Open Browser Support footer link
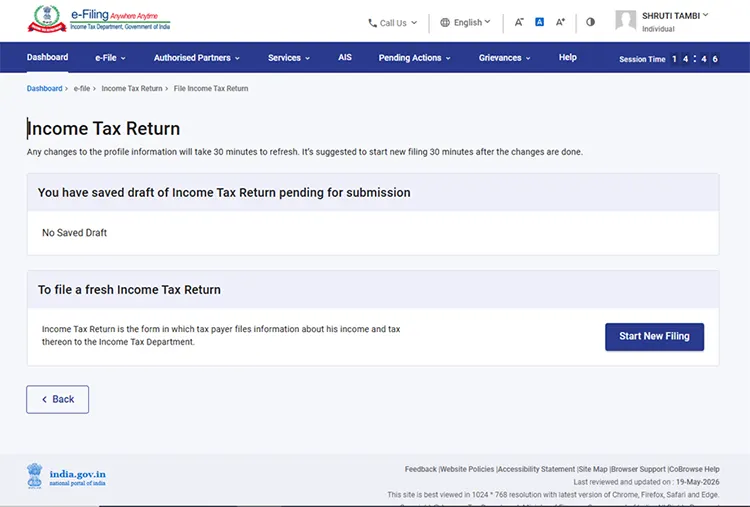Viewport: 750px width, 507px height. point(638,469)
